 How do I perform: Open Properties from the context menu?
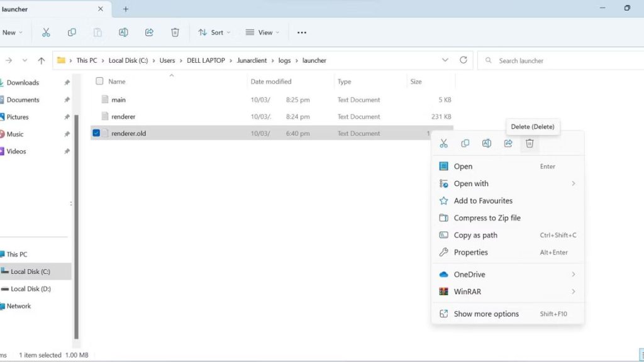pos(471,252)
